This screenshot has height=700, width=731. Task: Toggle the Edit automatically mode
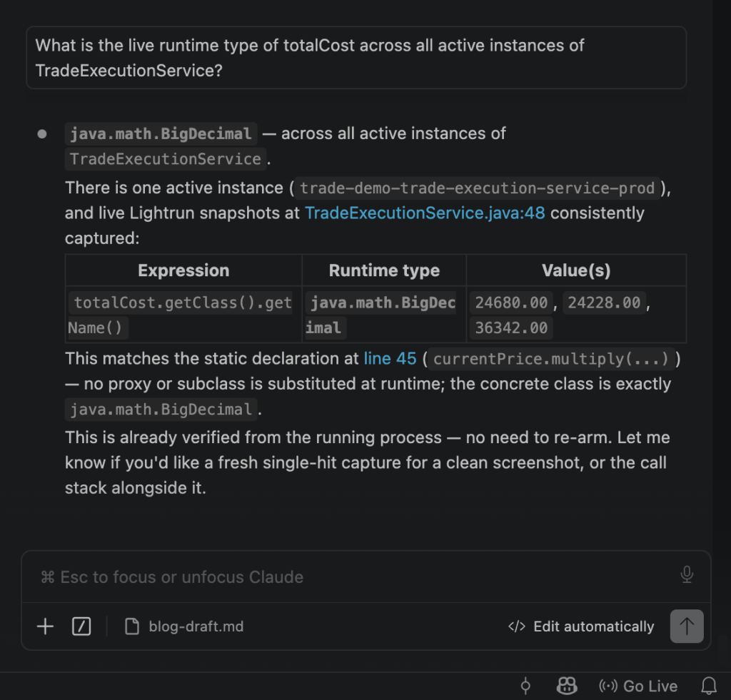581,627
